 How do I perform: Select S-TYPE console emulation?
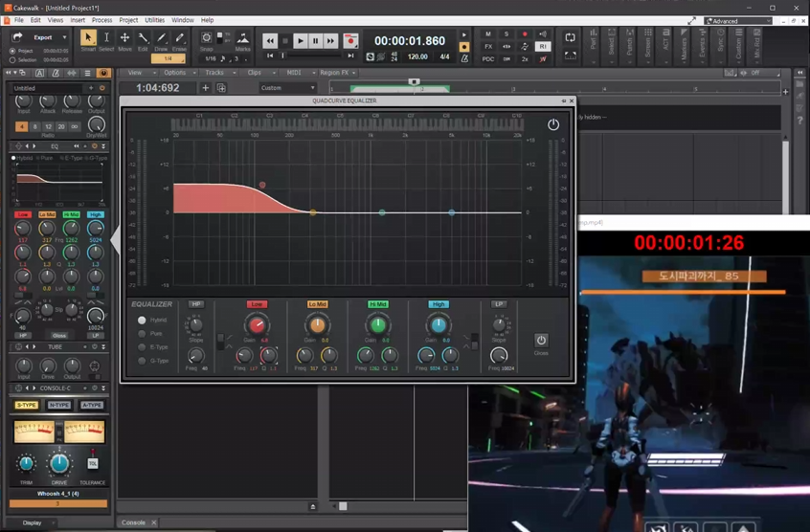point(27,405)
